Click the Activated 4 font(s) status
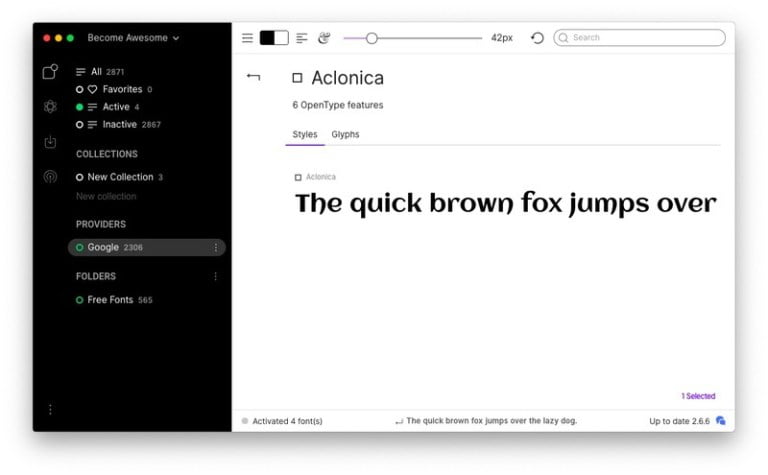768x475 pixels. coord(288,421)
